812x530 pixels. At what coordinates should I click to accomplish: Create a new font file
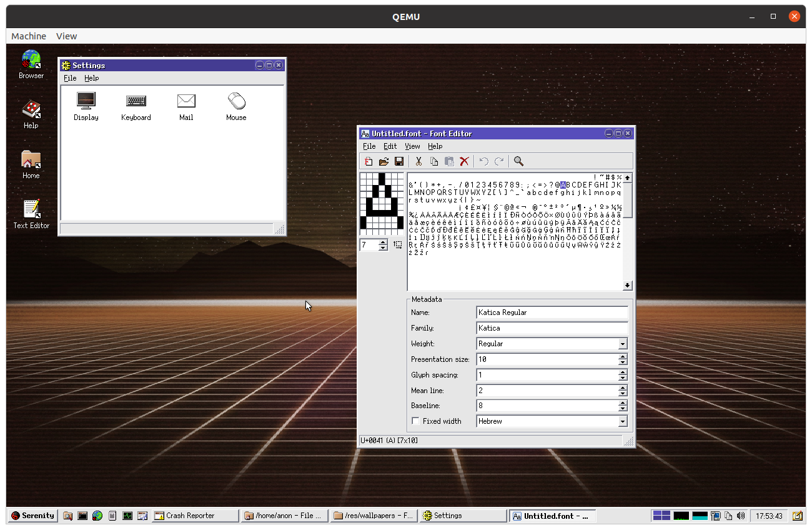tap(369, 161)
